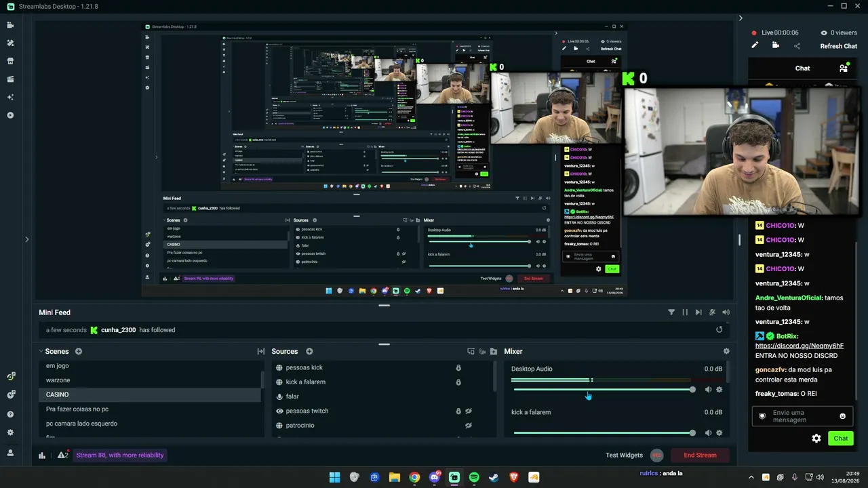The image size is (868, 488).
Task: Toggle lock on pessoas kick source
Action: click(458, 368)
